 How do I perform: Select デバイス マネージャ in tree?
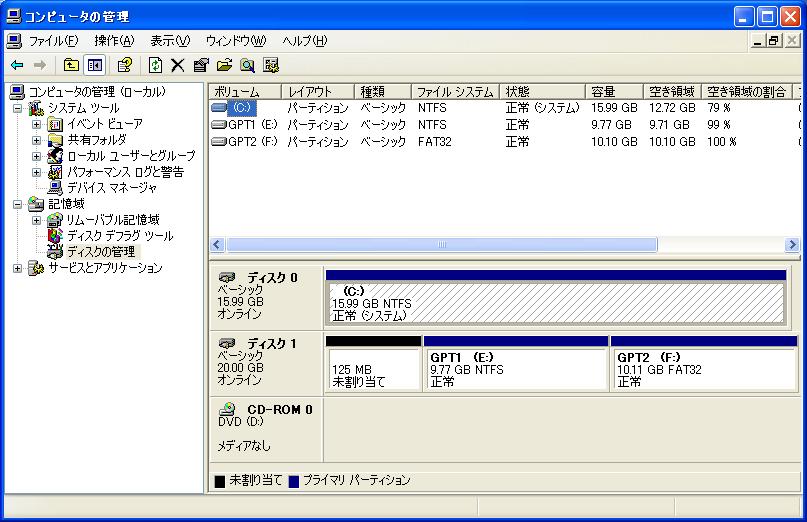tap(112, 188)
